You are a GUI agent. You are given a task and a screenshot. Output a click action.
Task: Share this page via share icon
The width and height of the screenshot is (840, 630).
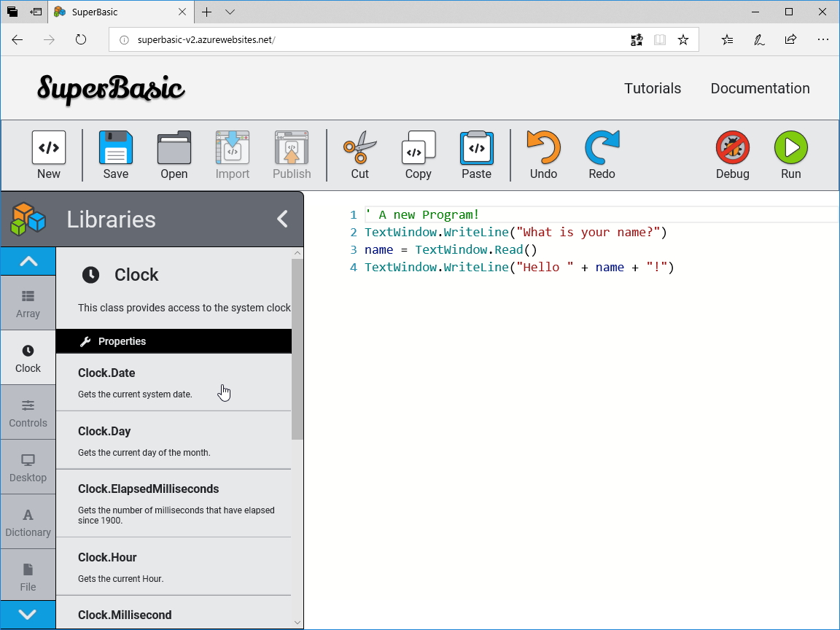790,39
